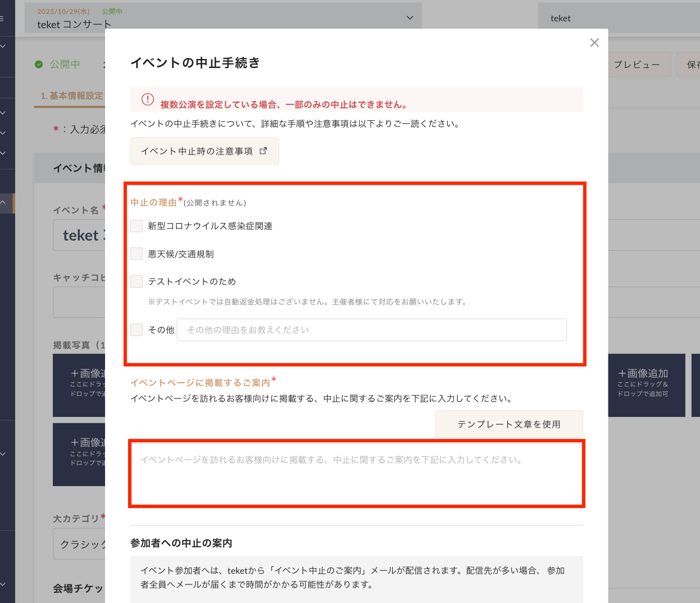Focus the その他の理由をお教えください text field
This screenshot has width=700, height=603.
point(371,330)
